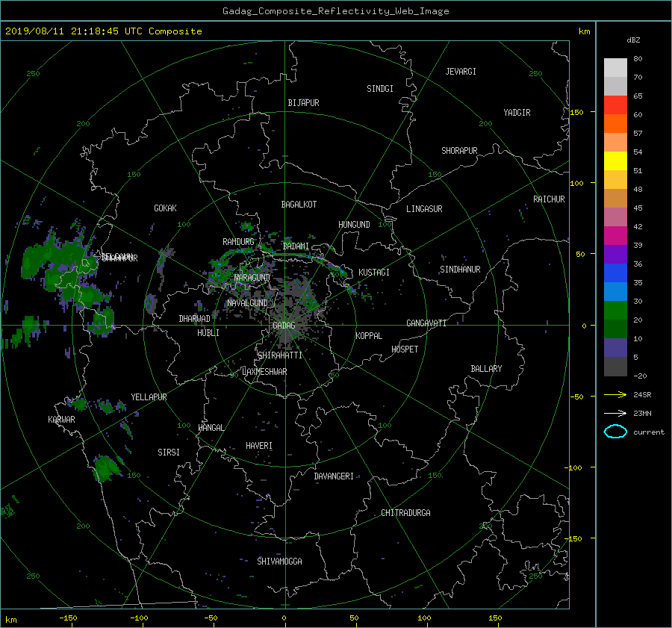The height and width of the screenshot is (628, 672).
Task: Click the SHORAPUR city label
Action: point(459,151)
